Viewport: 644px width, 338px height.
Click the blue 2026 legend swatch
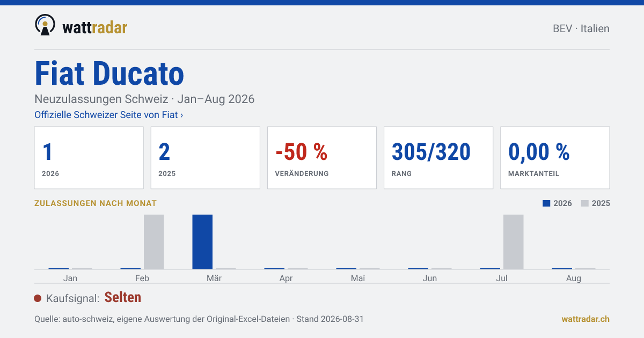click(x=546, y=203)
